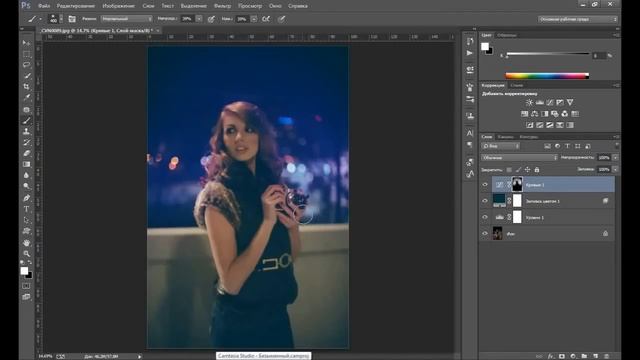Toggle lock layer position
640x360 pixels.
(x=527, y=169)
